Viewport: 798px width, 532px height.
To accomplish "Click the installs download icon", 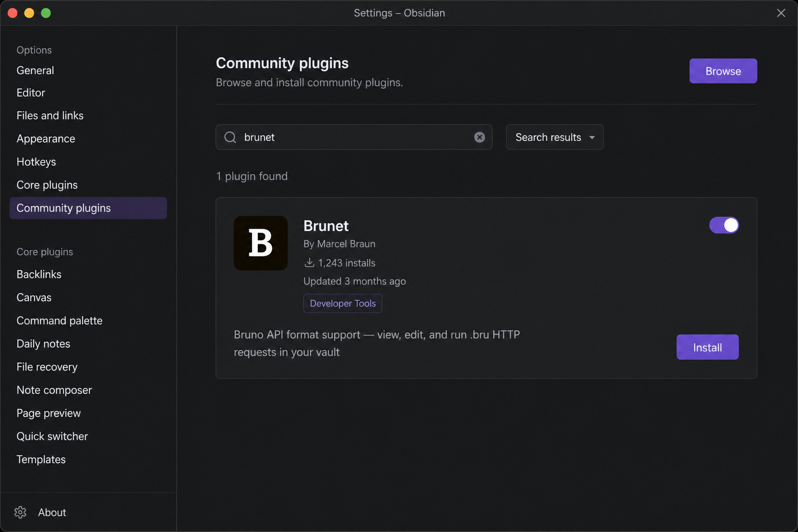I will coord(309,263).
